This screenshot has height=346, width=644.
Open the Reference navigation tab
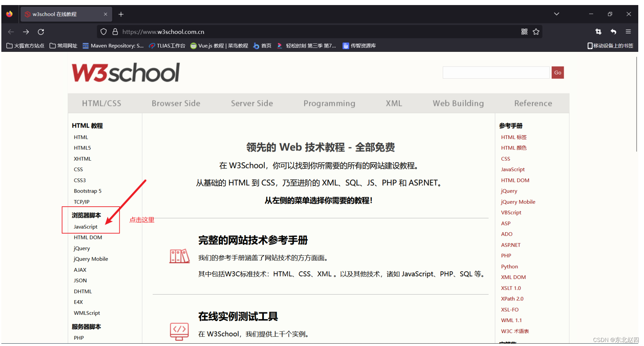pos(533,103)
